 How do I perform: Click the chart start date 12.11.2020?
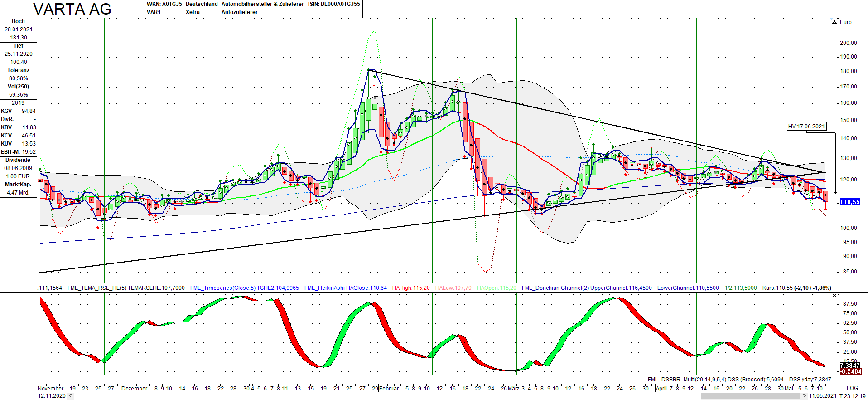[x=52, y=396]
